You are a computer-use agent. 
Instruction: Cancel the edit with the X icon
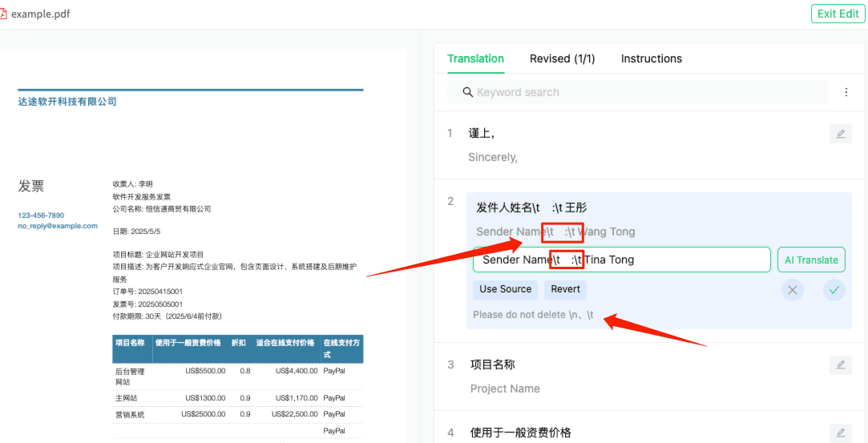coord(793,290)
